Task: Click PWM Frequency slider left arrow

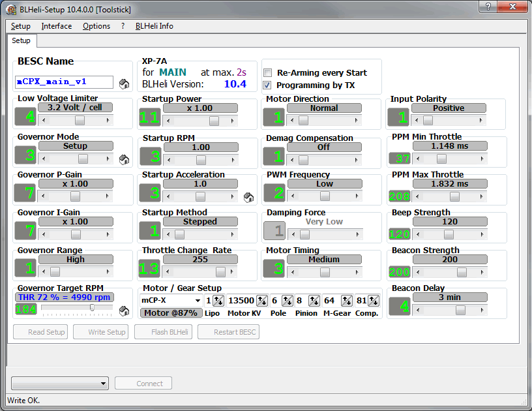Action: click(293, 196)
